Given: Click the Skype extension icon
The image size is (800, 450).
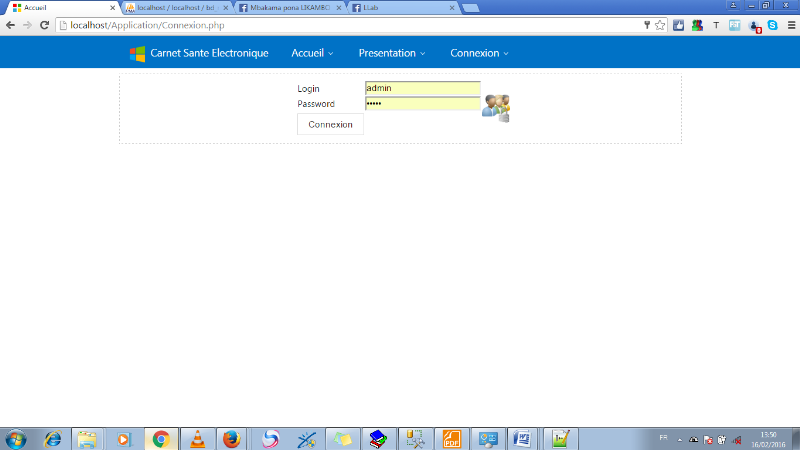Looking at the screenshot, I should [x=772, y=25].
